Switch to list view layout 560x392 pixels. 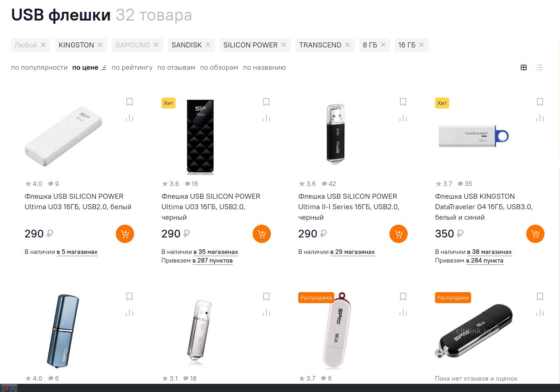[x=539, y=67]
